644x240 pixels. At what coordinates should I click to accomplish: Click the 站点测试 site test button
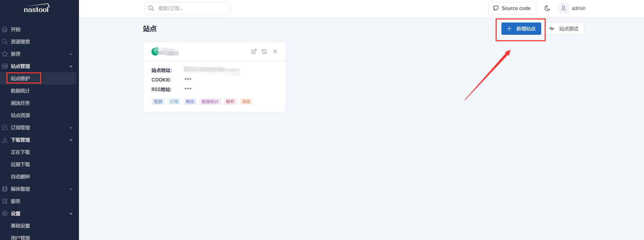point(565,29)
